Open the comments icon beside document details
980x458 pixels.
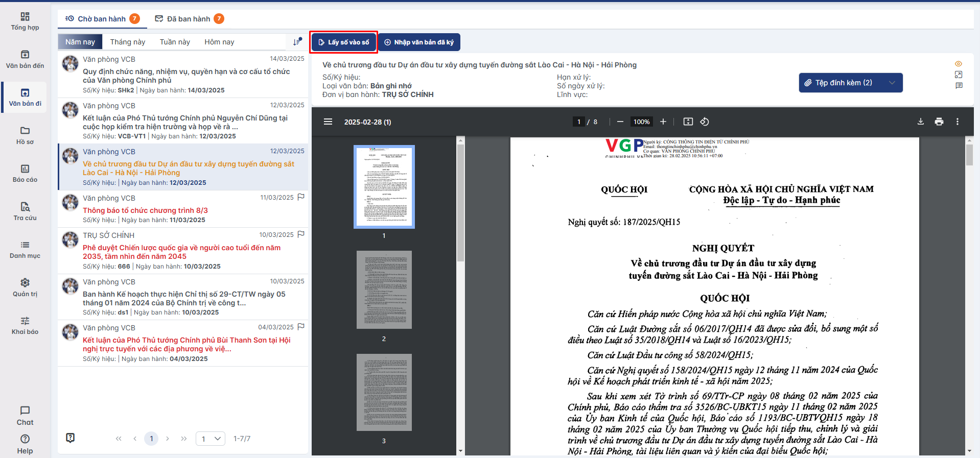(959, 85)
